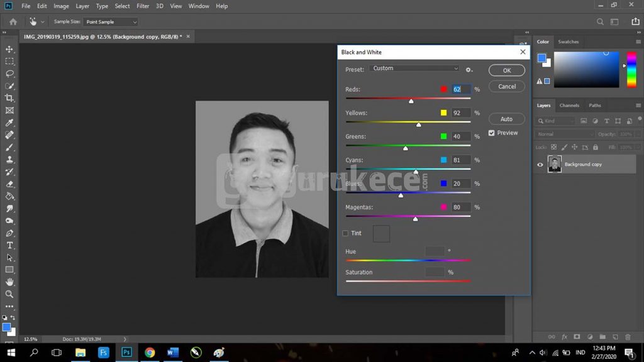Click the Greens percentage input field
Screen dimensions: 644x362
point(461,136)
